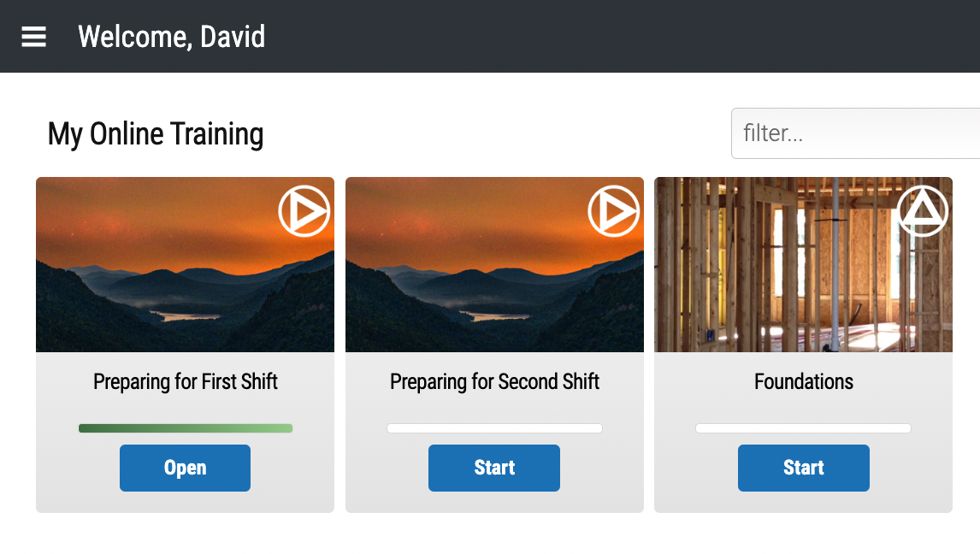
Task: Select the Foundations course title
Action: 803,381
